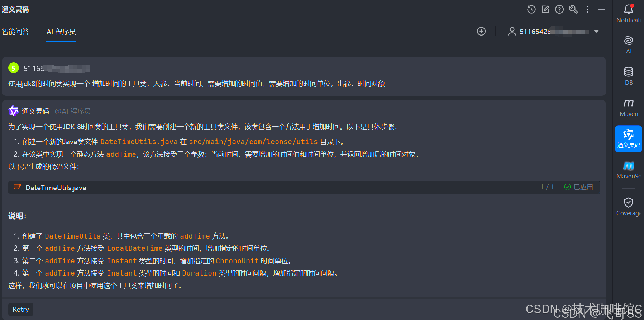Click the 通义灵码 panel title
The image size is (644, 320).
(15, 10)
